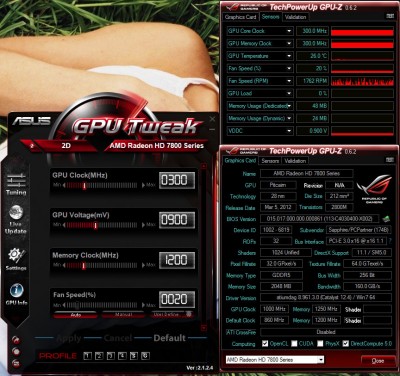The image size is (400, 376).
Task: Click the Close button in GPU-Z
Action: click(378, 361)
